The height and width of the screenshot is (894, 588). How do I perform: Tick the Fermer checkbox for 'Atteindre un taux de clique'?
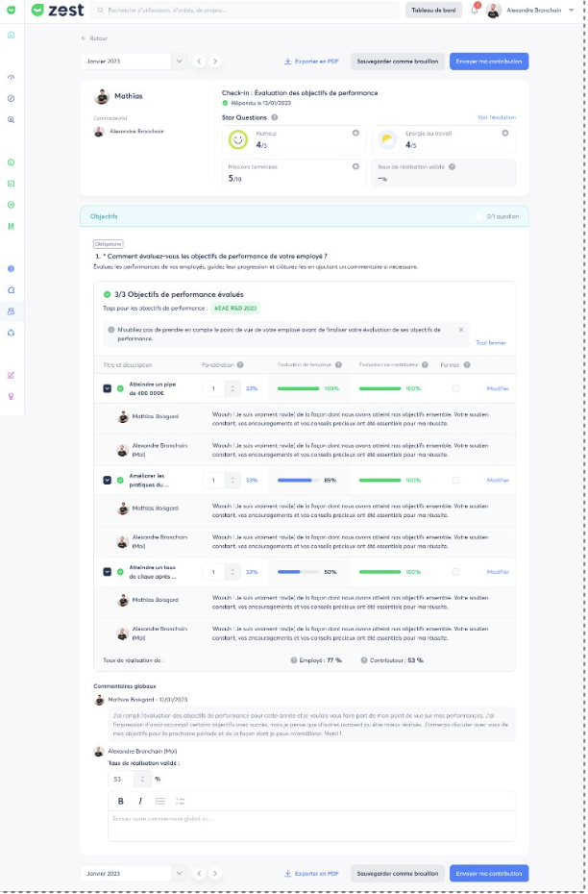point(456,572)
